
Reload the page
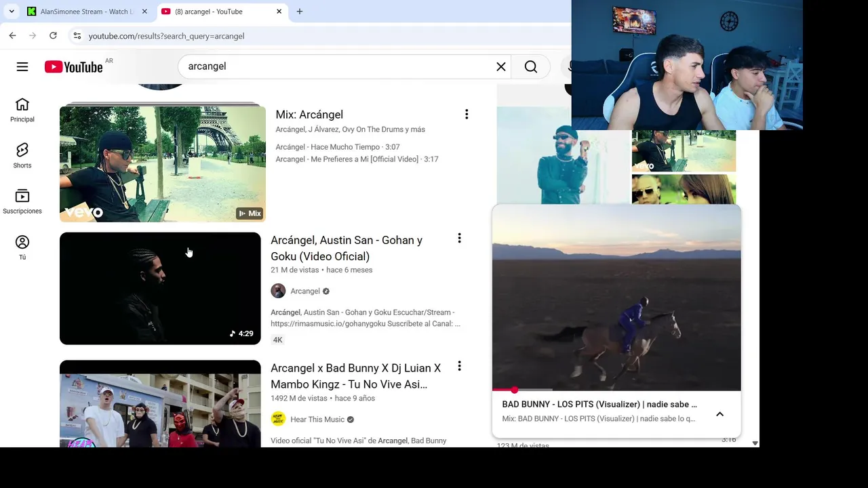pyautogui.click(x=53, y=35)
